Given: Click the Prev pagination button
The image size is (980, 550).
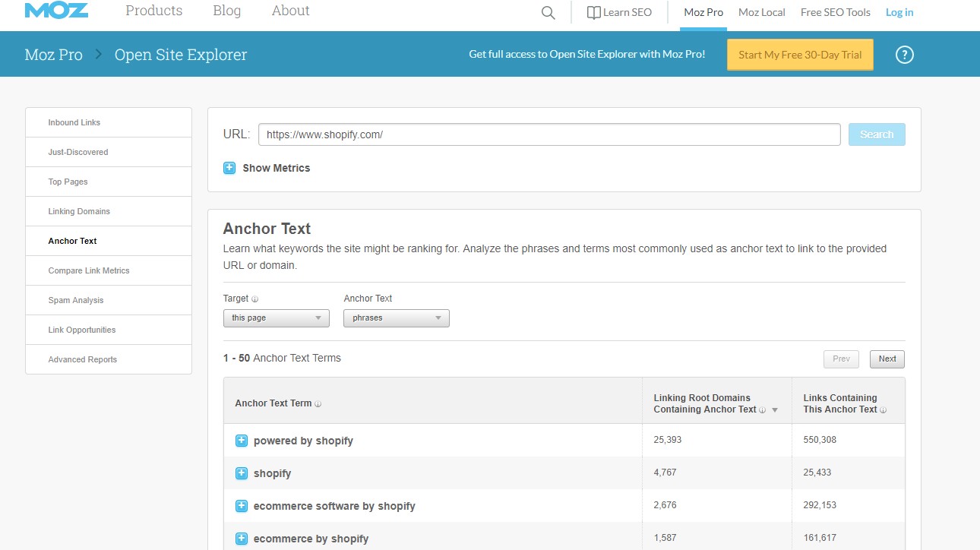Looking at the screenshot, I should (x=841, y=359).
